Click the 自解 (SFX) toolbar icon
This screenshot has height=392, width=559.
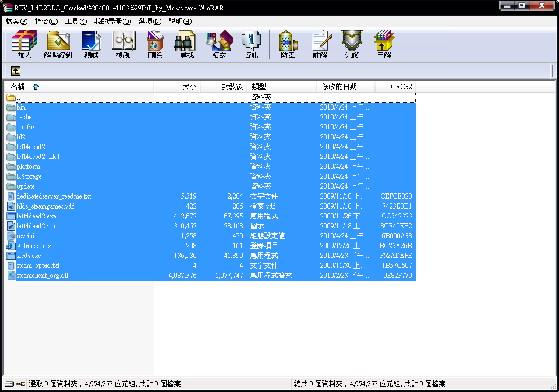point(384,45)
